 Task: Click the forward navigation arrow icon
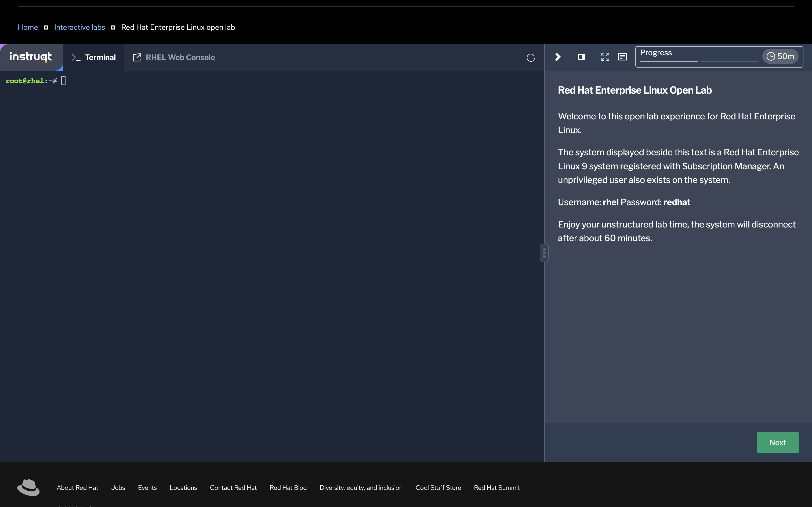pyautogui.click(x=558, y=57)
